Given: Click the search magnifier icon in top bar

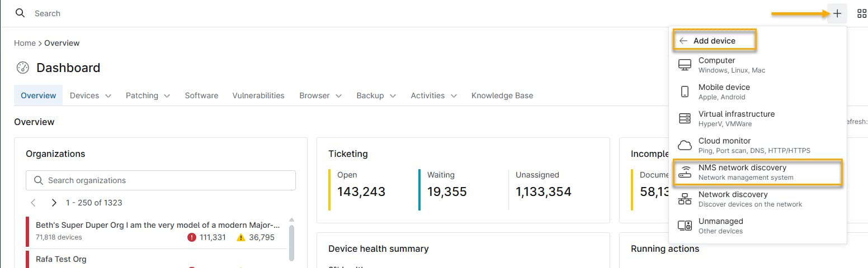Looking at the screenshot, I should tap(20, 13).
